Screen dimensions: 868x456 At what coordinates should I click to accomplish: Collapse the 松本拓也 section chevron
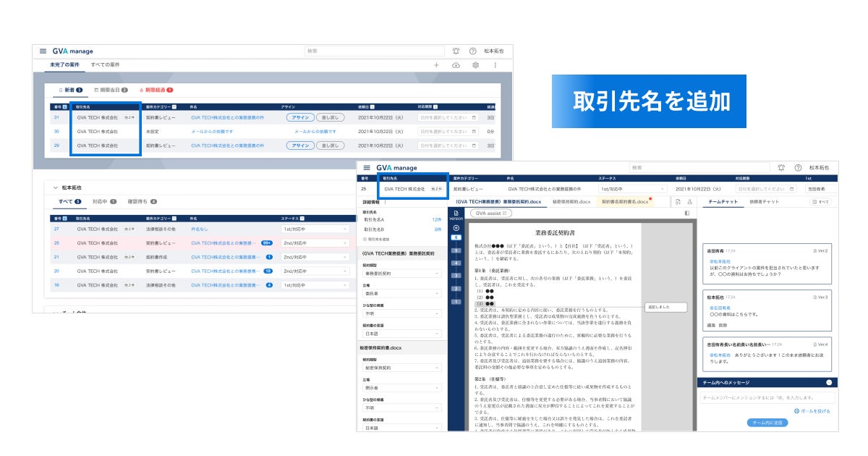[x=54, y=187]
